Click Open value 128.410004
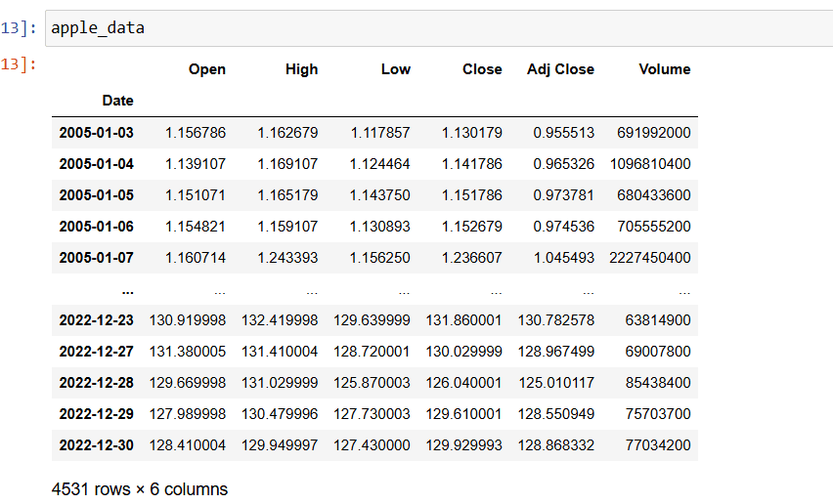833x504 pixels. (x=188, y=445)
